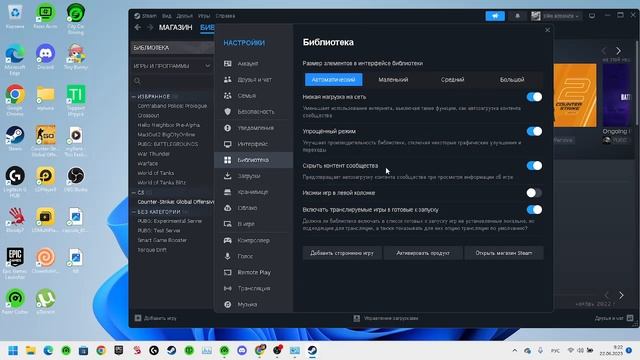This screenshot has height=360, width=640.
Task: Click the Big Picture monitor icon
Action: 592,16
